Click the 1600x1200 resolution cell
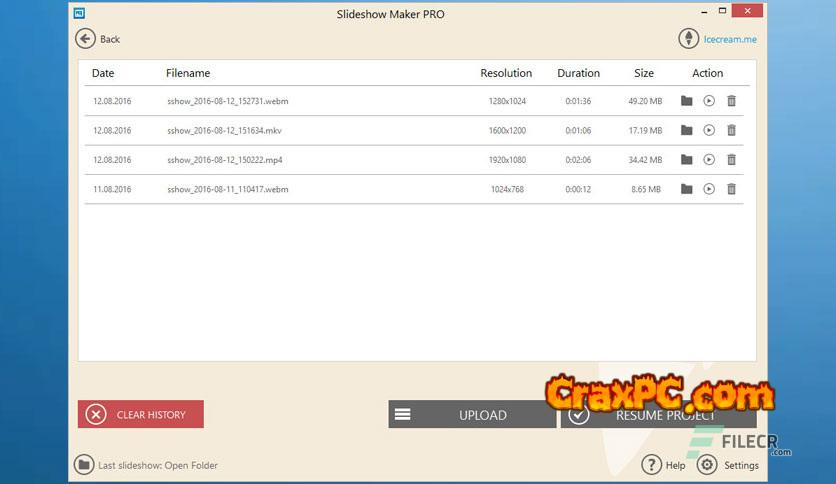The image size is (836, 484). coord(507,131)
